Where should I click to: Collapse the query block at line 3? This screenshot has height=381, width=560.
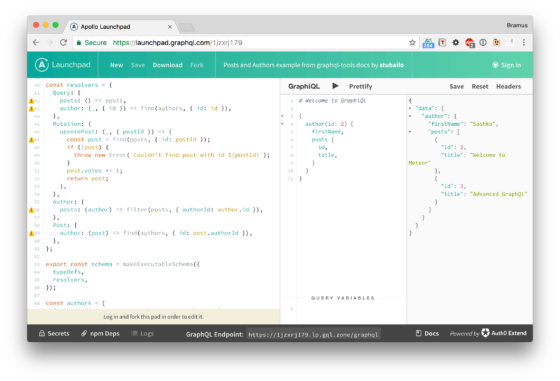pyautogui.click(x=282, y=116)
